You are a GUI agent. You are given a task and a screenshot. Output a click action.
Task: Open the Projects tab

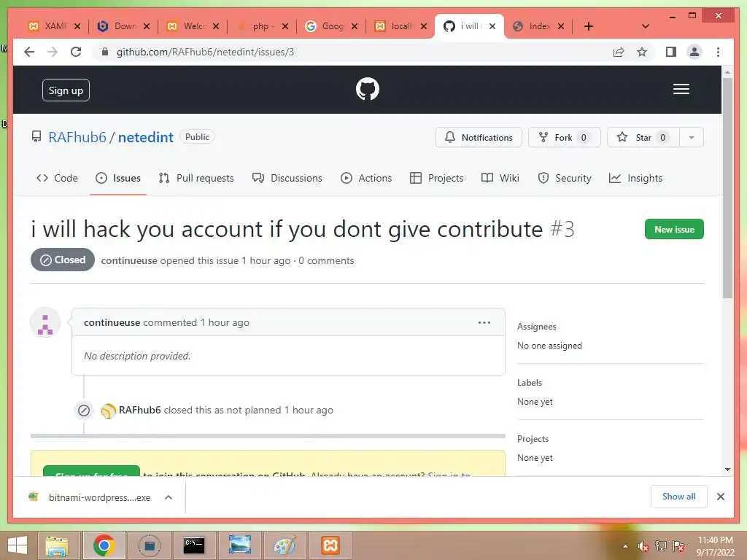pyautogui.click(x=436, y=178)
